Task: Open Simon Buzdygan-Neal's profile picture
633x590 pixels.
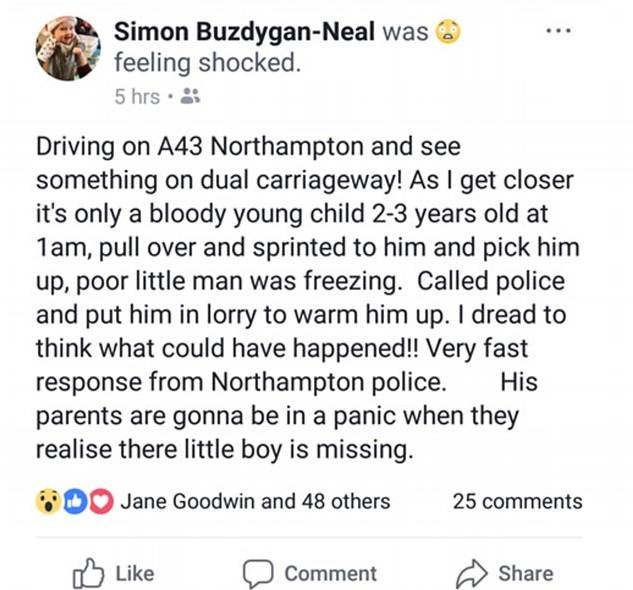Action: 68,48
